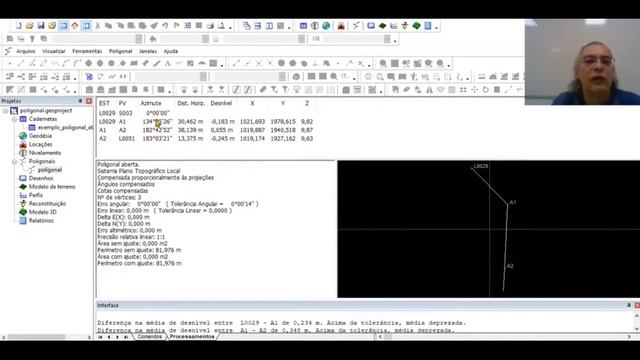Click the globe Geodésia toolbar icon
The height and width of the screenshot is (360, 640).
click(x=326, y=26)
